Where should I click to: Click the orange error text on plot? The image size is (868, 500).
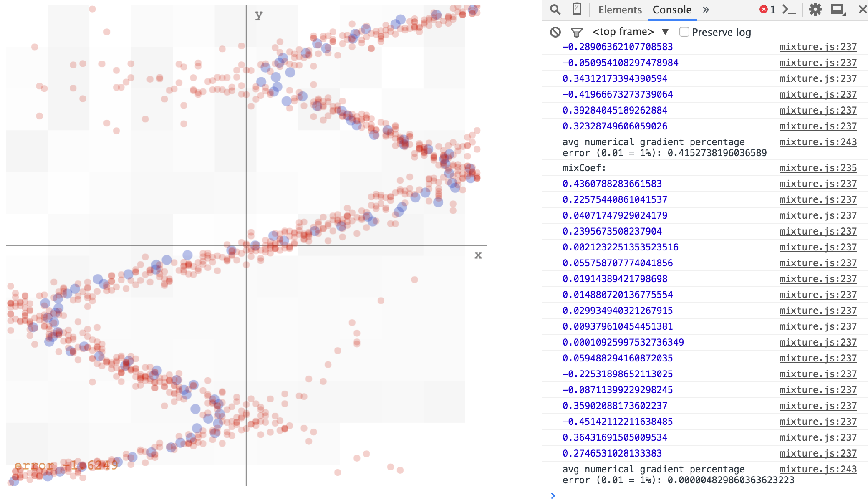66,465
